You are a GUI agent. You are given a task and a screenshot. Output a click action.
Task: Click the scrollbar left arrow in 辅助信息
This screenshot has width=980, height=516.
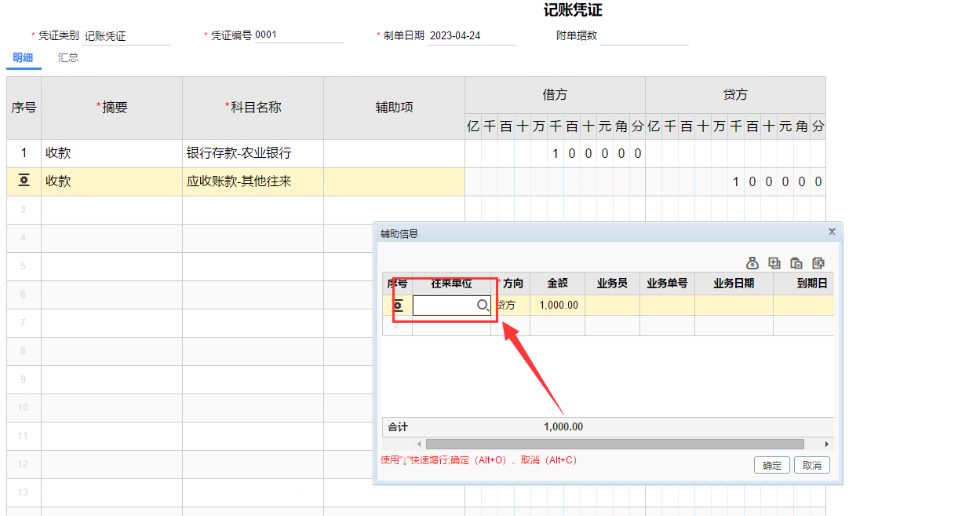418,444
